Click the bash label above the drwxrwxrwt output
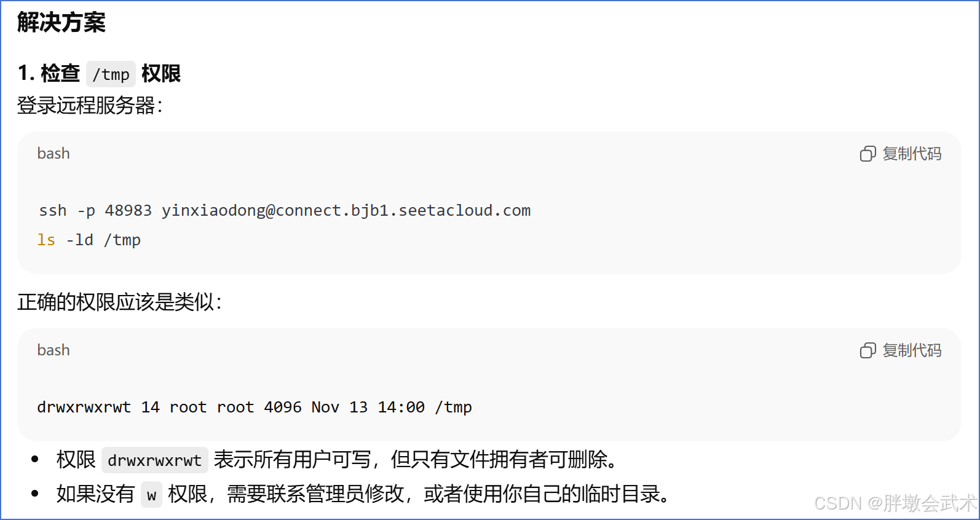 pyautogui.click(x=53, y=350)
